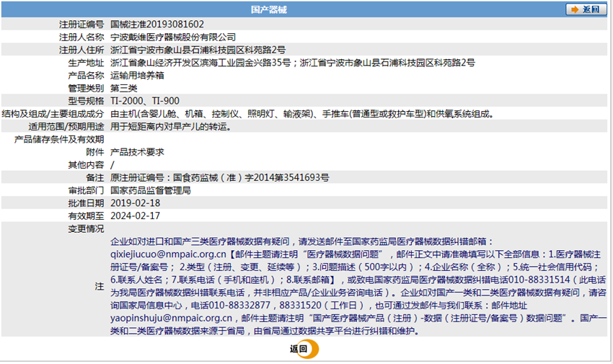Click intended use text 用于短距离内对早产儿的转运
613x364 pixels.
point(171,127)
